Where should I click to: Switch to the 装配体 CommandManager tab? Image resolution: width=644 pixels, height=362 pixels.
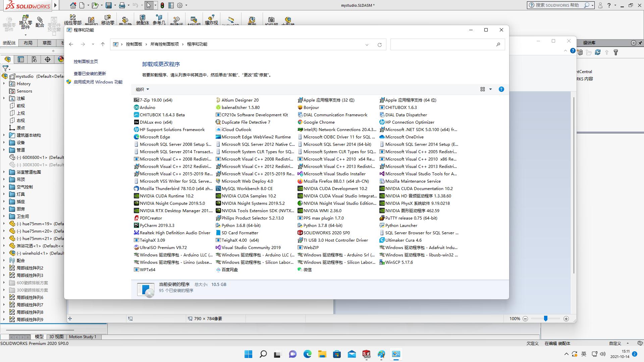9,43
